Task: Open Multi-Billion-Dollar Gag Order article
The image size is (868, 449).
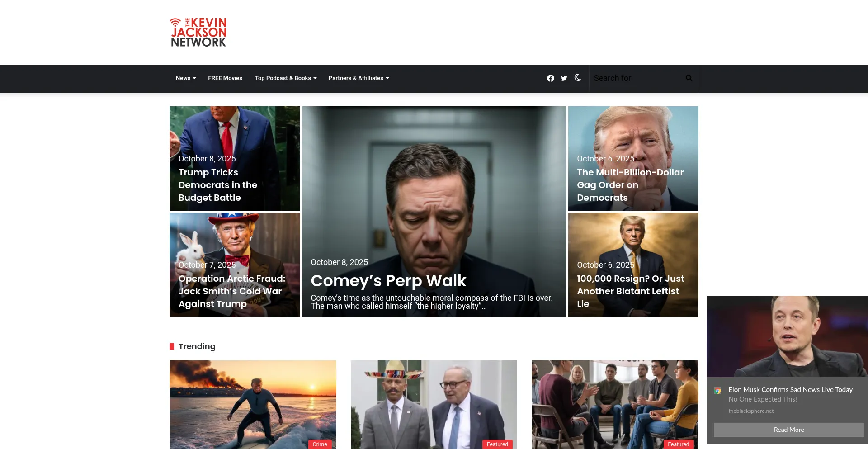Action: pos(630,185)
